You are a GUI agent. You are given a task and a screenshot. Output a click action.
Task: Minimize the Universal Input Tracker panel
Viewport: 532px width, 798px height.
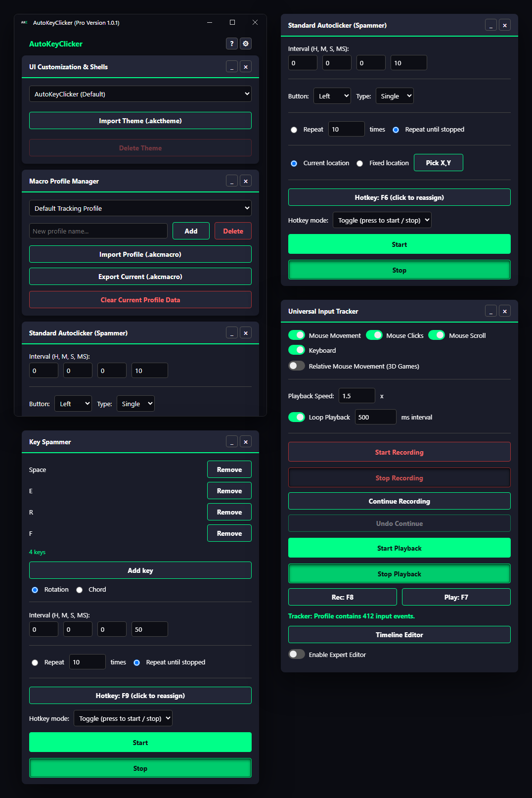click(x=491, y=311)
